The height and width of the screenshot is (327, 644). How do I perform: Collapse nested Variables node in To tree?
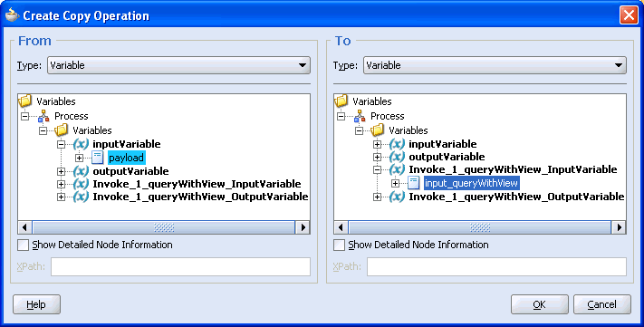pos(360,130)
